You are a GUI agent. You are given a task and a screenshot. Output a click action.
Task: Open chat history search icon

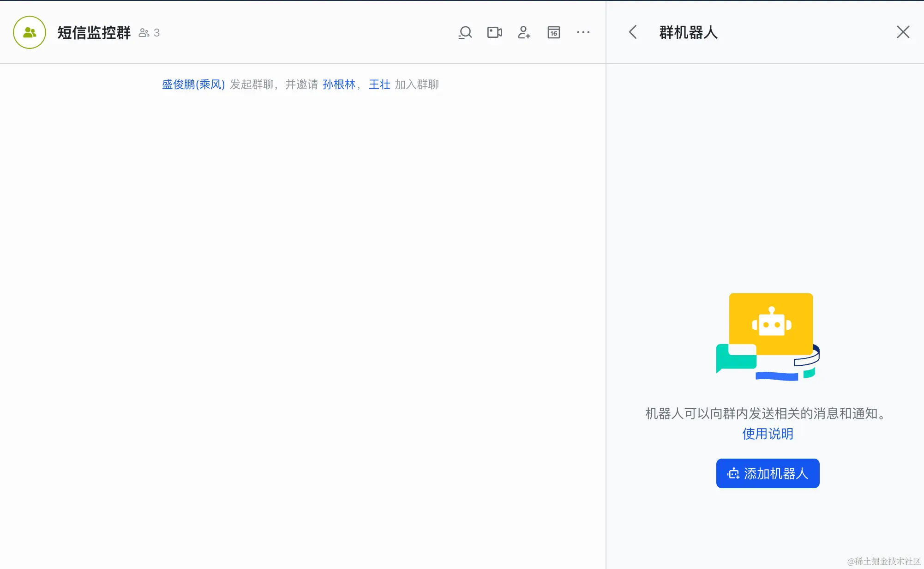pos(465,32)
